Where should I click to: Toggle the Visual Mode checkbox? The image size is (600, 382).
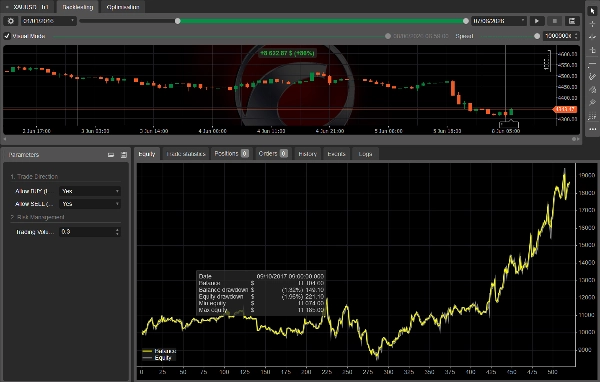pos(7,36)
